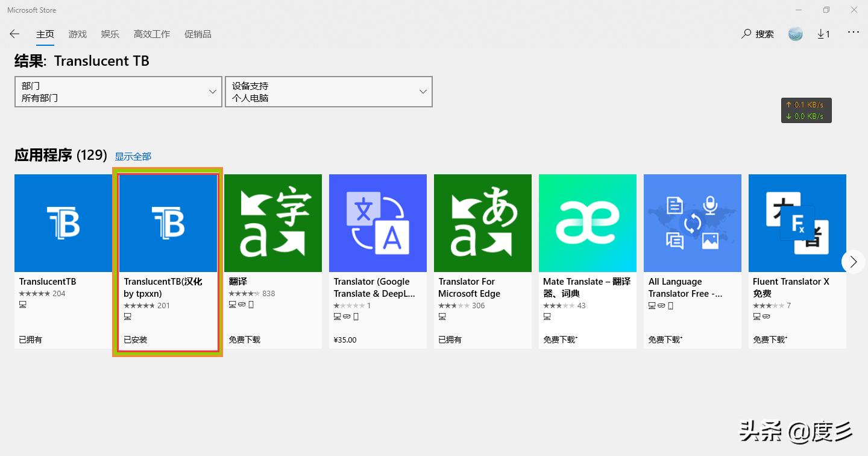This screenshot has width=868, height=456.
Task: Open the three-dot more menu
Action: tap(854, 33)
